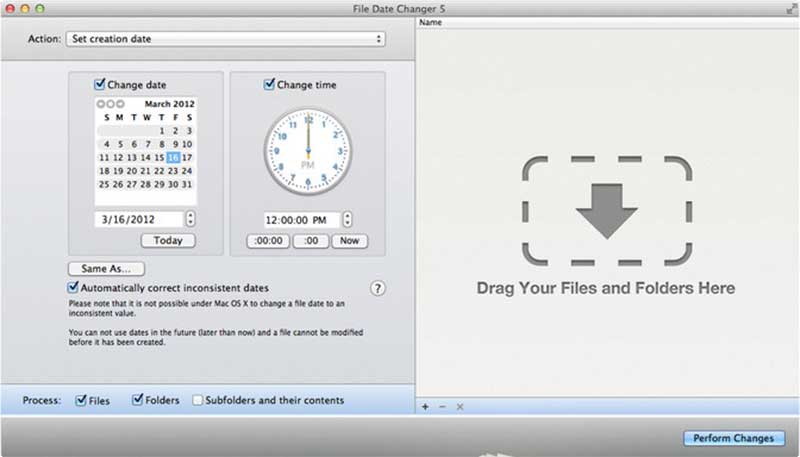This screenshot has width=800, height=457.
Task: Click the full screen arrows icon
Action: coord(791,9)
